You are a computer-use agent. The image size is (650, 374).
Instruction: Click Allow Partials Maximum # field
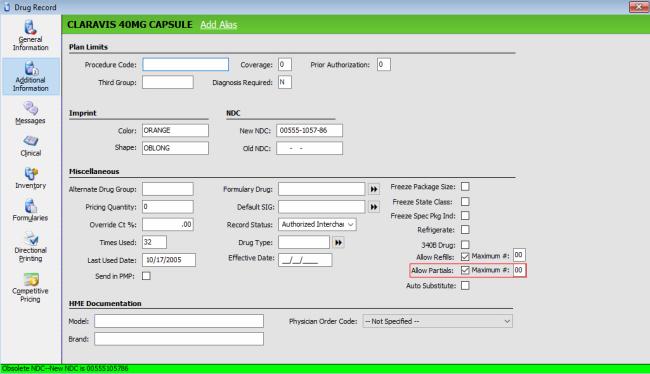[519, 270]
